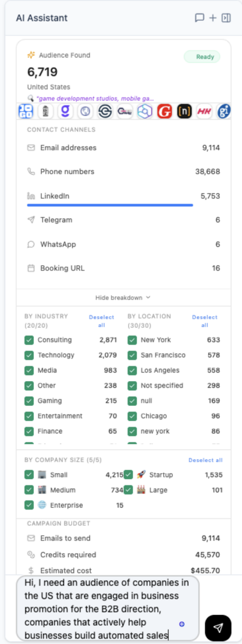Click the Startup rocket emoji icon
Screen dimensions: 242x644
coord(141,474)
